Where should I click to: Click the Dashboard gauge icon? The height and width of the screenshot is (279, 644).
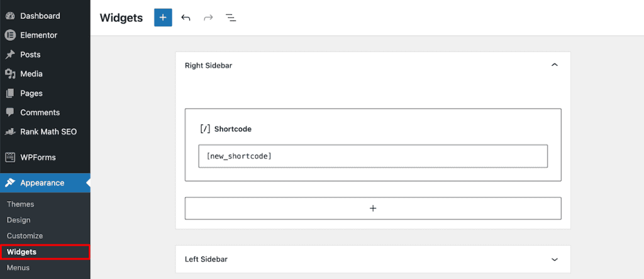[10, 16]
